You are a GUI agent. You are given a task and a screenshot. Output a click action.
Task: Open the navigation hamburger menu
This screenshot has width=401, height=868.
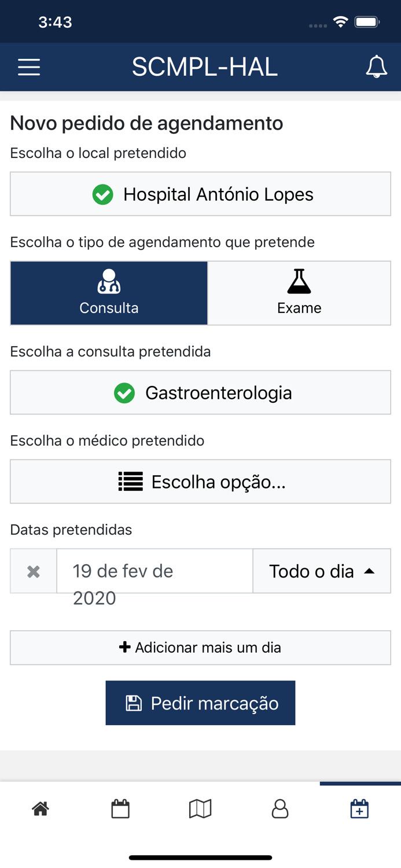28,67
